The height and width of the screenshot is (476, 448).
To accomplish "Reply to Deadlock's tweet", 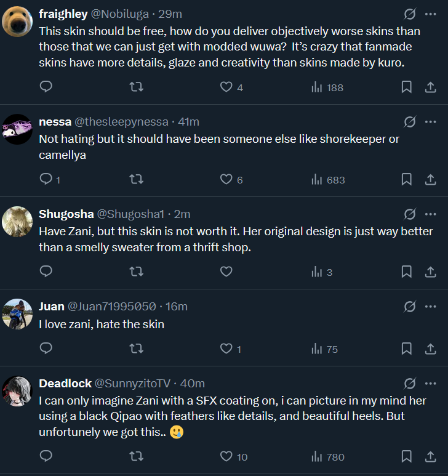I will pos(46,457).
